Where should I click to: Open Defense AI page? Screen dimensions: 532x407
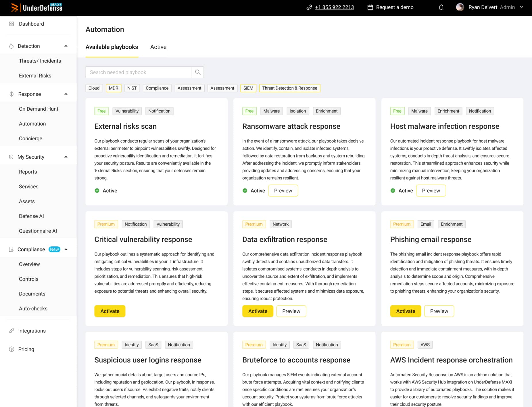(31, 216)
